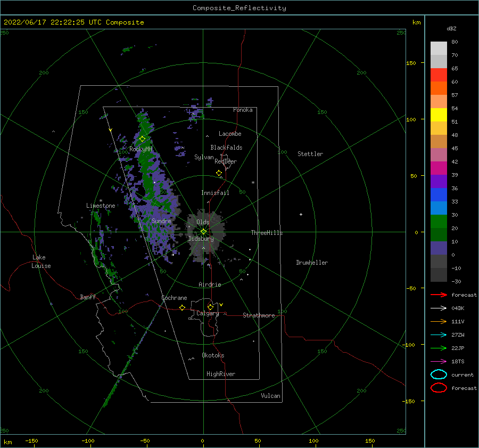Screen dimensions: 479x448
Task: Click the Drumheller label
Action: coord(312,263)
